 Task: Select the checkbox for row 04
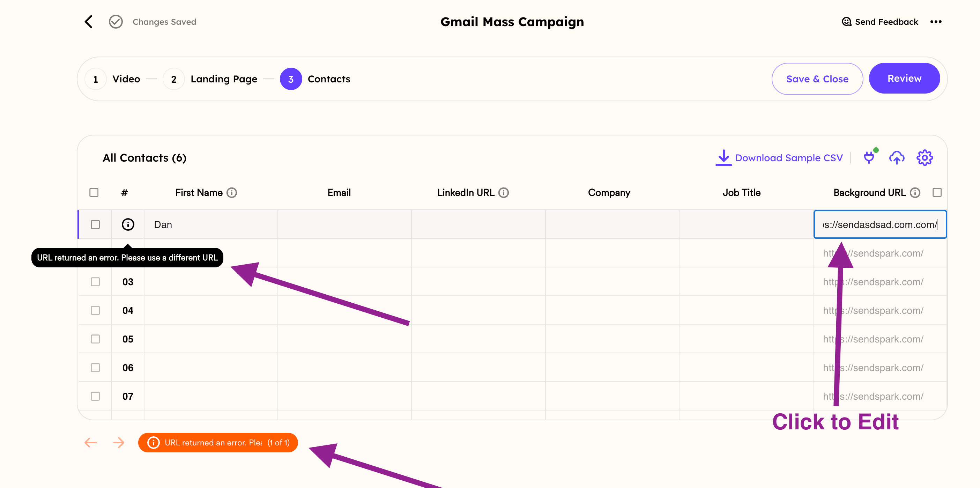click(96, 310)
